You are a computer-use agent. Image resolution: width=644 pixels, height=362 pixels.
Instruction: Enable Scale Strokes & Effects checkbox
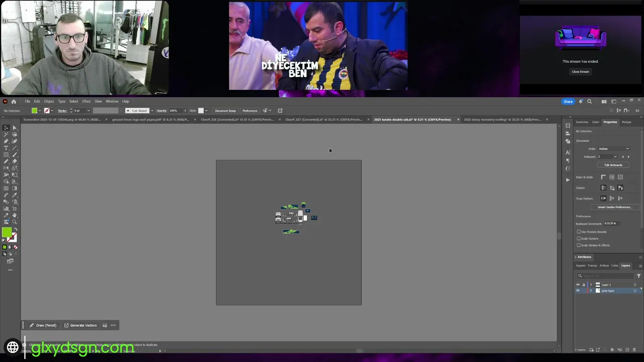point(579,245)
